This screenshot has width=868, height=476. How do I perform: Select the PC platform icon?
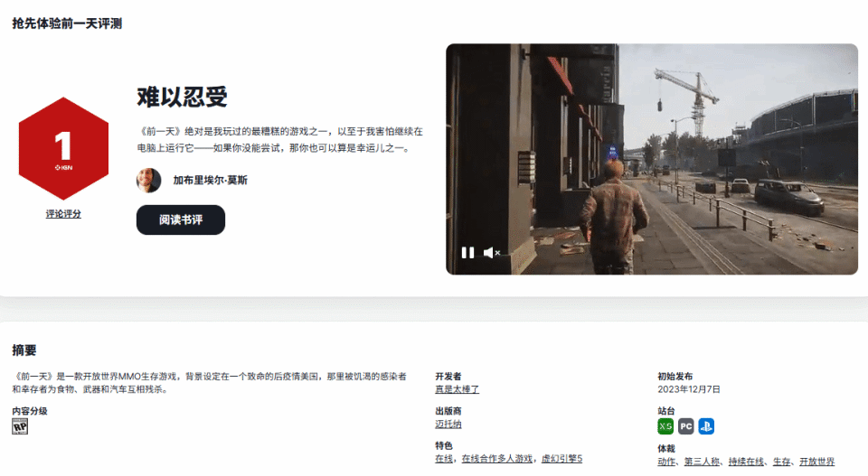tap(686, 426)
